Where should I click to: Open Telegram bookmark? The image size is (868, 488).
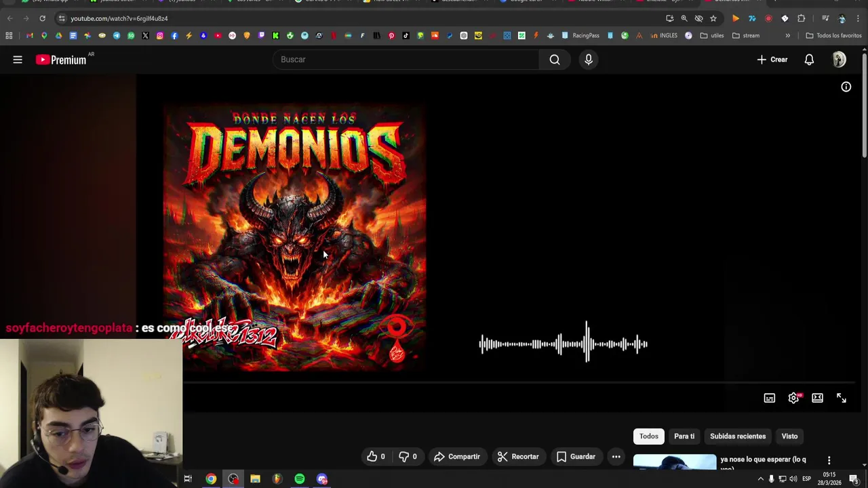click(117, 35)
